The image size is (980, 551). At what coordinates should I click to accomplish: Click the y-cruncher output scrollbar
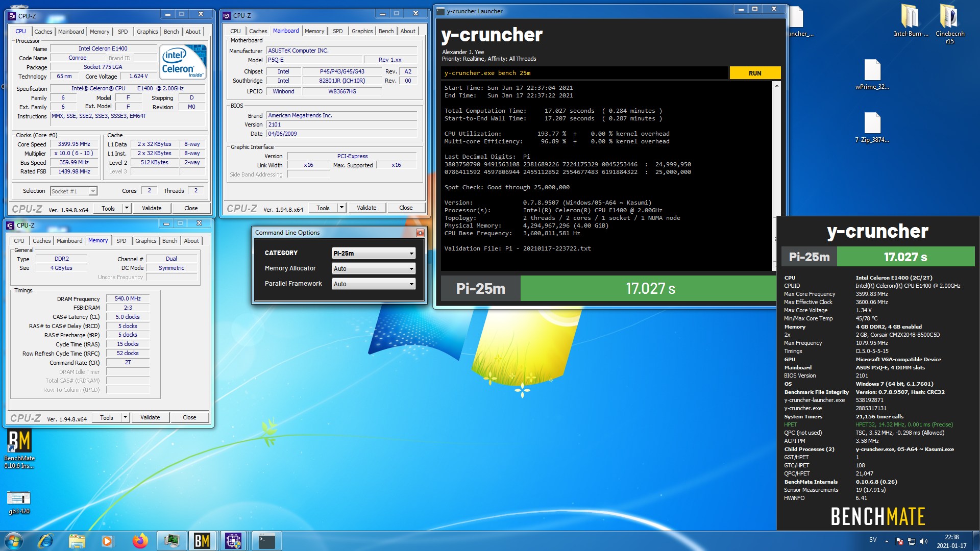click(777, 176)
